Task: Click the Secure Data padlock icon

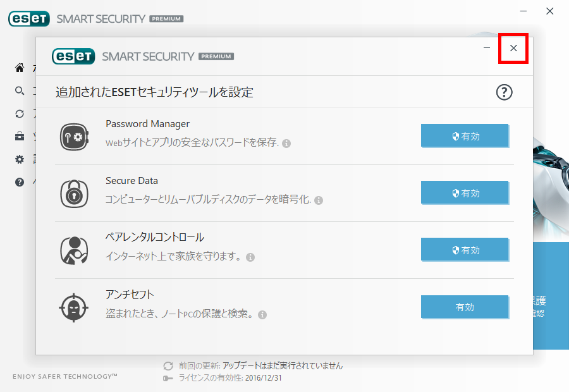Action: coord(75,194)
